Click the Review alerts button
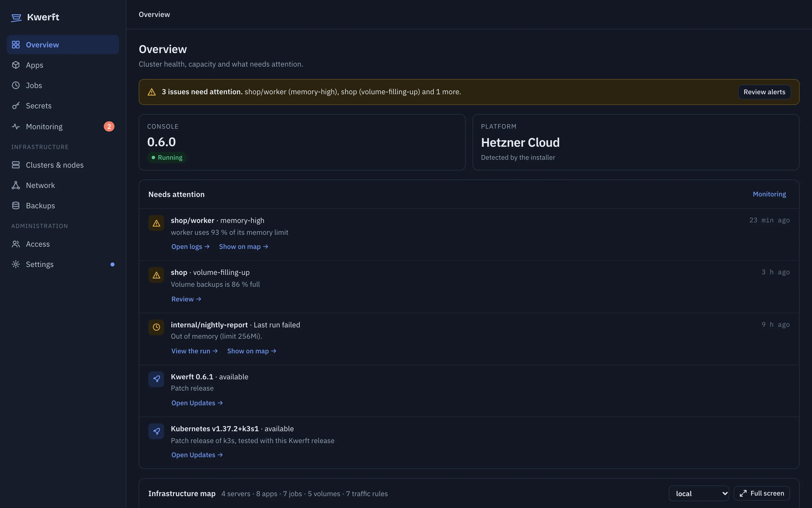Viewport: 812px width, 508px height. (x=764, y=92)
